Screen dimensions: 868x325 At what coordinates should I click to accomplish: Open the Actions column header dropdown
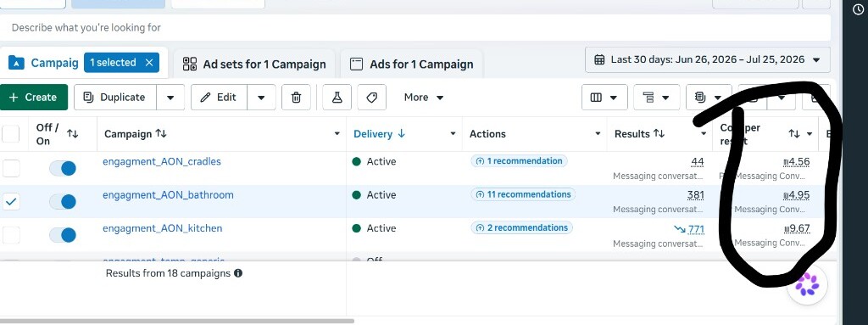click(598, 134)
